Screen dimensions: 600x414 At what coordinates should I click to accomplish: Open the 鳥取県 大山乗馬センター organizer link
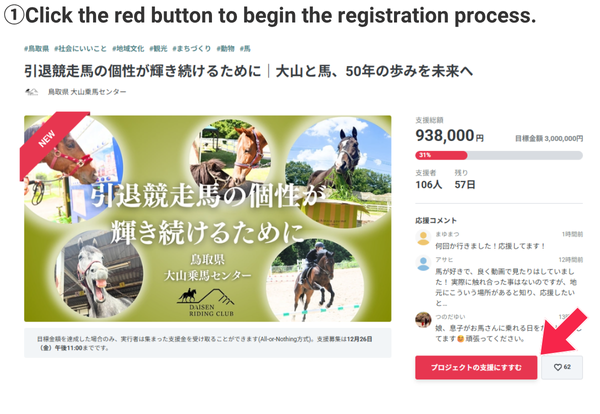pos(87,92)
